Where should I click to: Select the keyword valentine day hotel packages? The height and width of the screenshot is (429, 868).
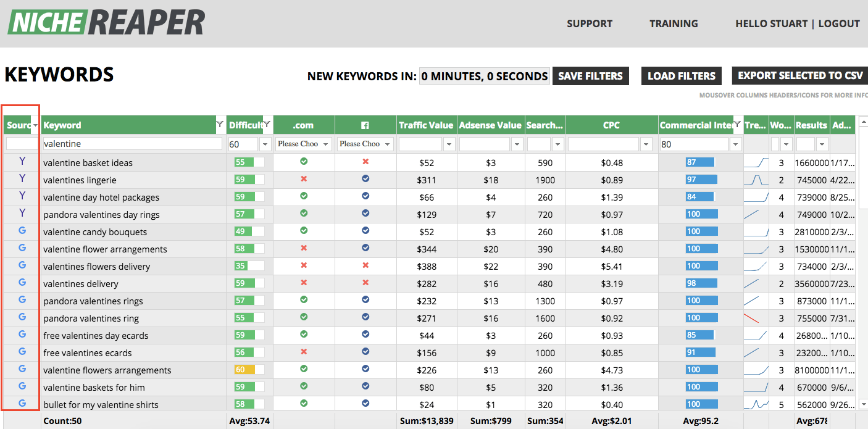101,198
